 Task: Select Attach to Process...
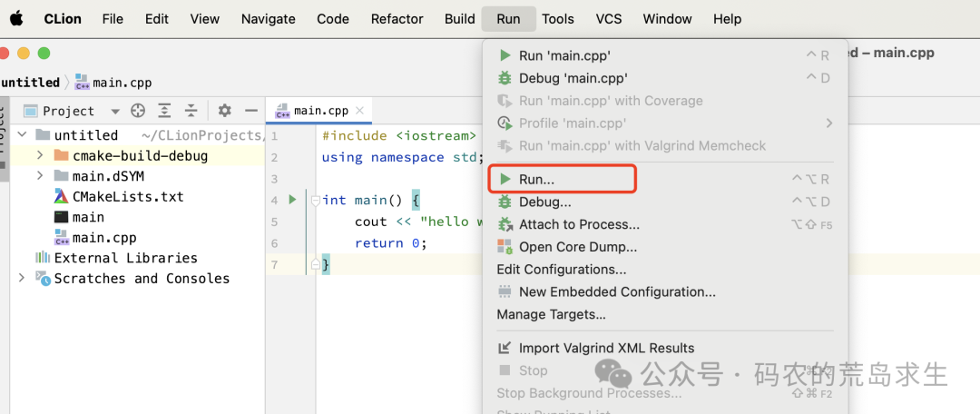pyautogui.click(x=665, y=224)
